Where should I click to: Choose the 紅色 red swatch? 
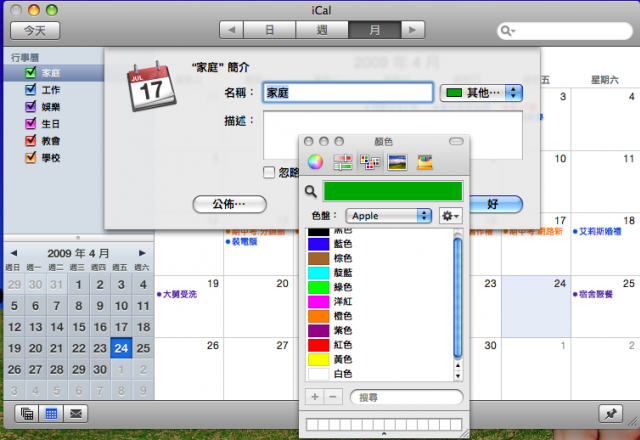[318, 345]
